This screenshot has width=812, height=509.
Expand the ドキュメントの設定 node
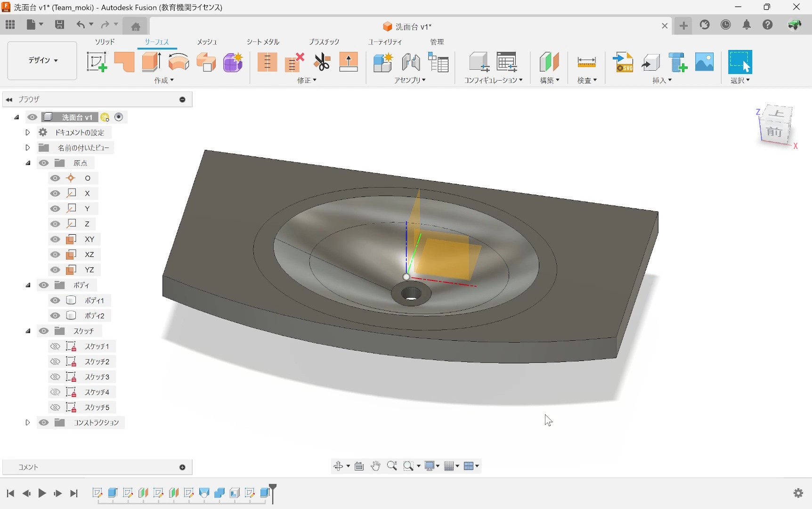click(x=27, y=132)
